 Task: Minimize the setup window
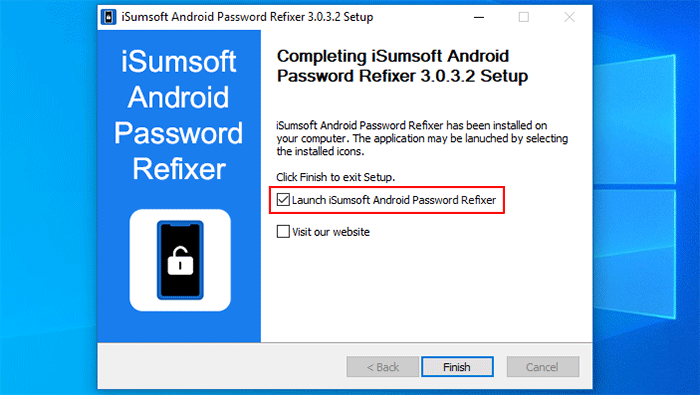[x=479, y=17]
